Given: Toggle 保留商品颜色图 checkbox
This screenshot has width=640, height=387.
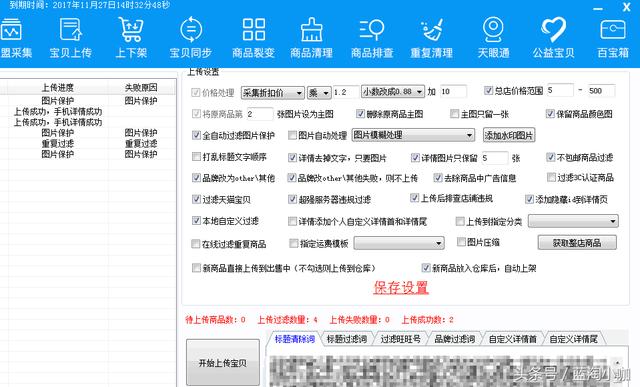Looking at the screenshot, I should coord(550,113).
